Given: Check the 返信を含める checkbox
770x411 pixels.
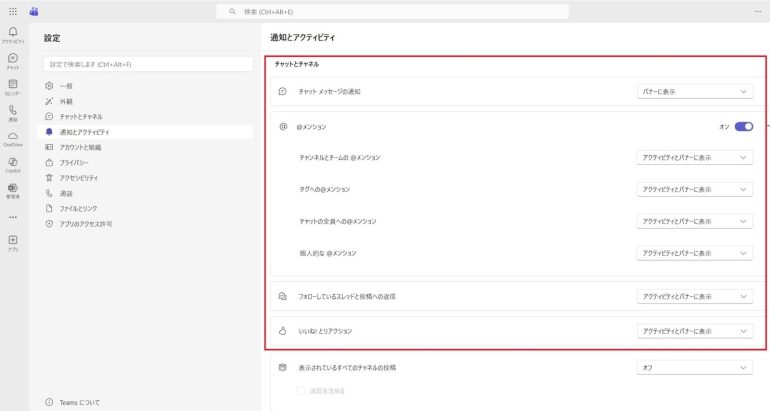Looking at the screenshot, I should pyautogui.click(x=302, y=390).
